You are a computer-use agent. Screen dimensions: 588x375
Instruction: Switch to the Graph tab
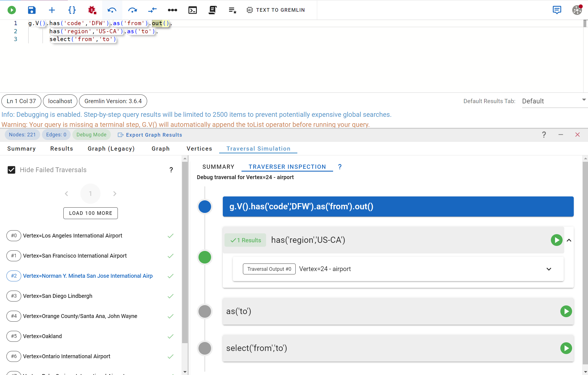[x=161, y=148]
